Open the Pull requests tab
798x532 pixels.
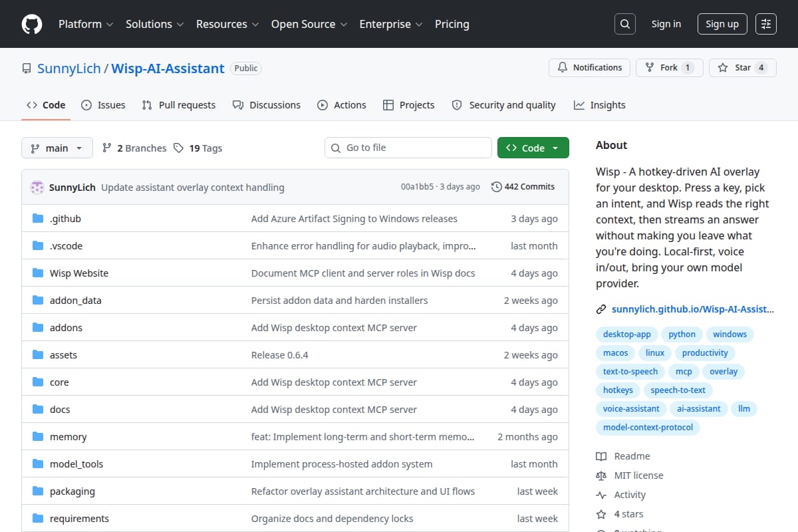[x=179, y=105]
